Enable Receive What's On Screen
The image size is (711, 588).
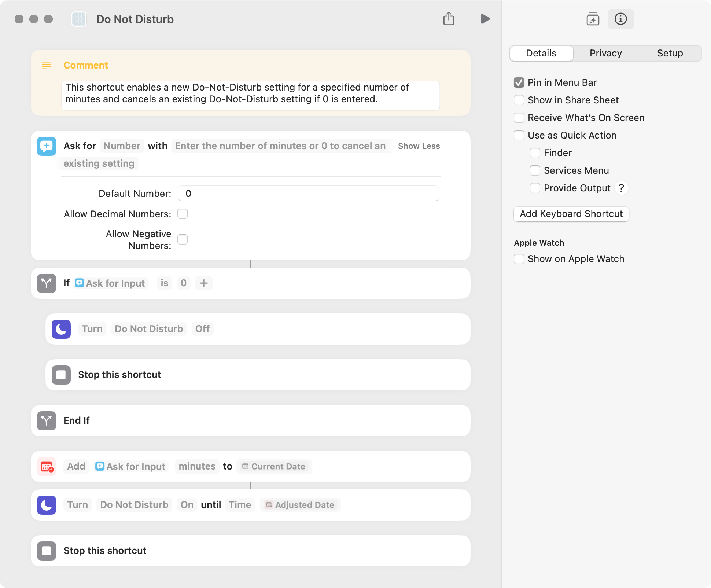519,118
